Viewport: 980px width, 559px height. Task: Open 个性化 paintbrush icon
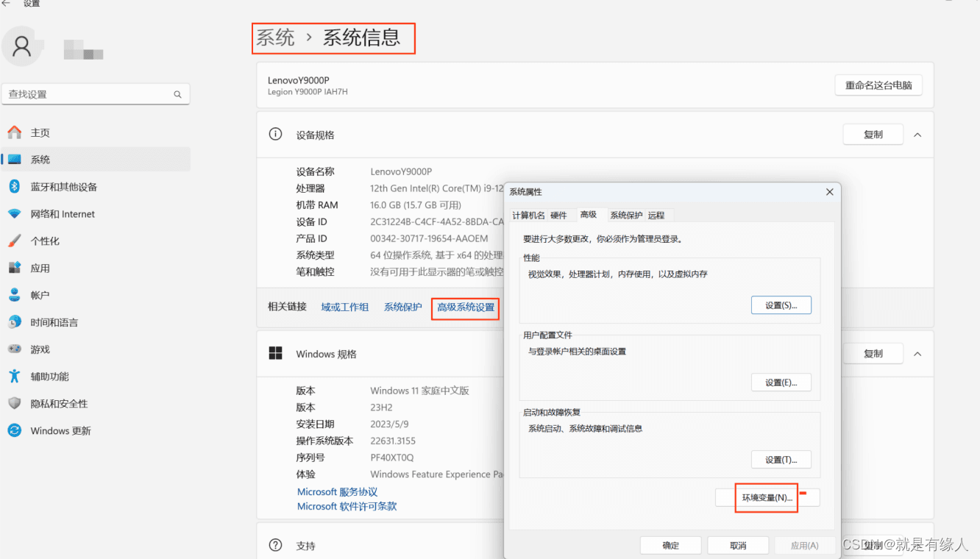pos(15,241)
